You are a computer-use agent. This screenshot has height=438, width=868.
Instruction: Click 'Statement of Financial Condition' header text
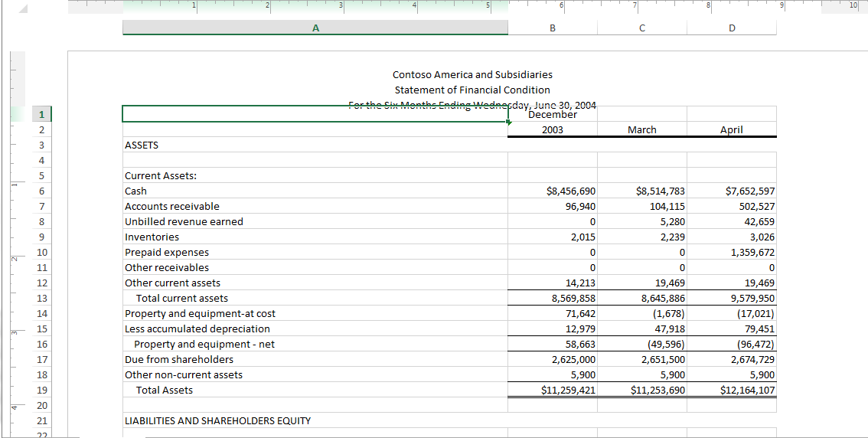point(472,90)
